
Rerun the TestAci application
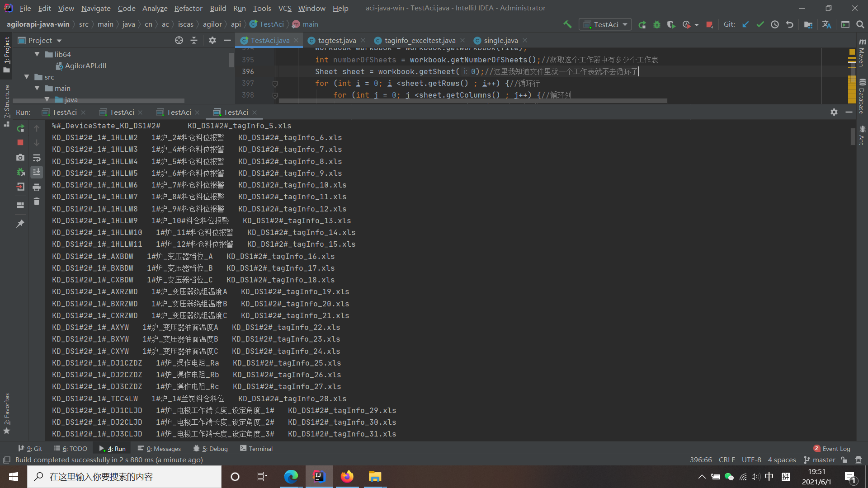pos(20,128)
